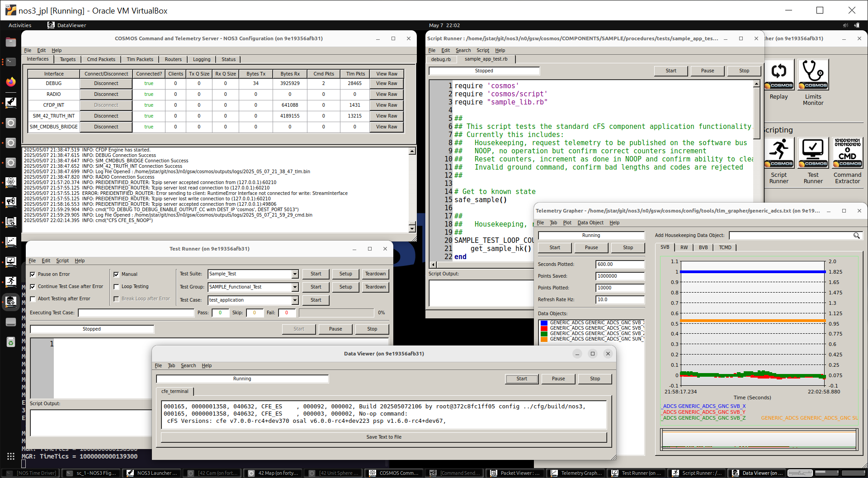Click the clock May 7 22:02

(444, 25)
